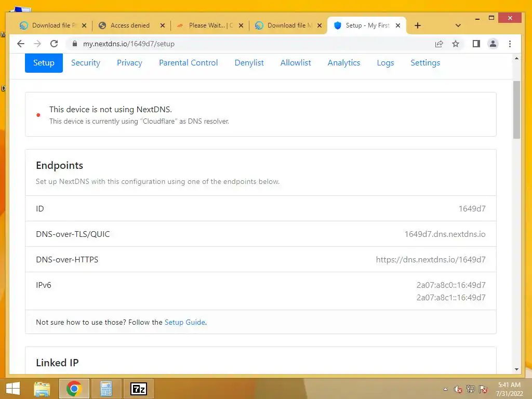The image size is (532, 399).
Task: Minimize the Chrome window
Action: pyautogui.click(x=477, y=18)
